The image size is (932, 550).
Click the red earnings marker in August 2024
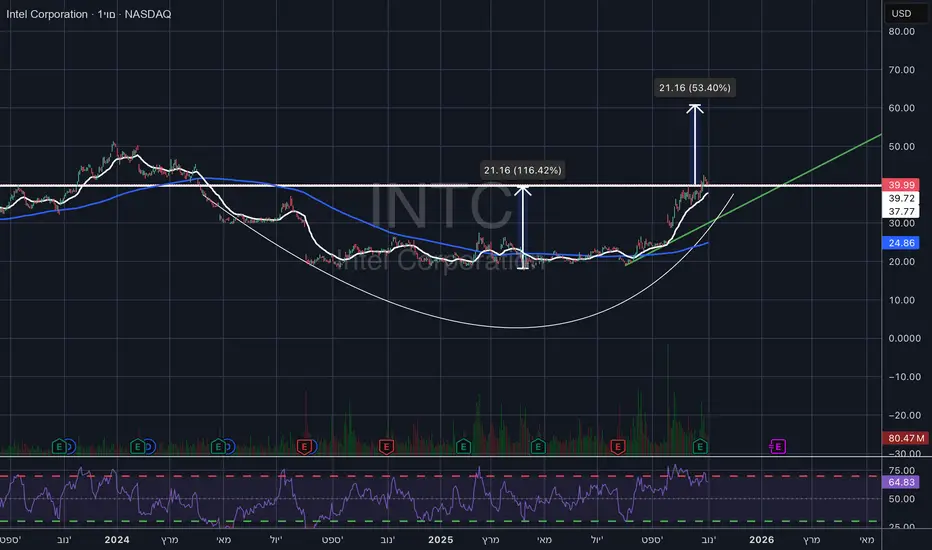304,446
